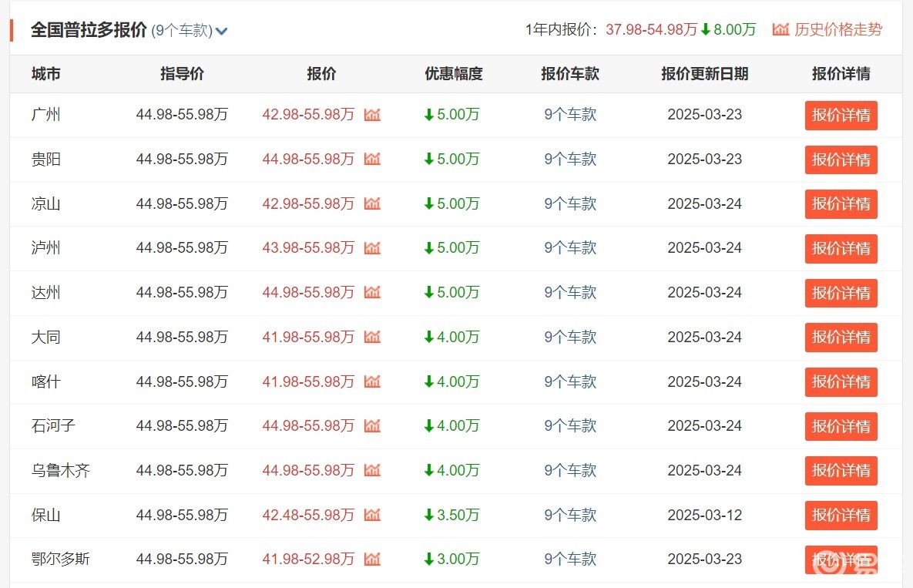Open 9个车款 link in 石河子 row
This screenshot has height=588, width=913.
tap(570, 426)
